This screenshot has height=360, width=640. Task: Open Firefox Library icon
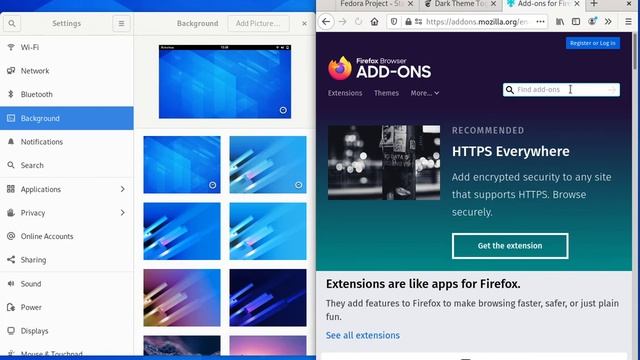tap(560, 22)
